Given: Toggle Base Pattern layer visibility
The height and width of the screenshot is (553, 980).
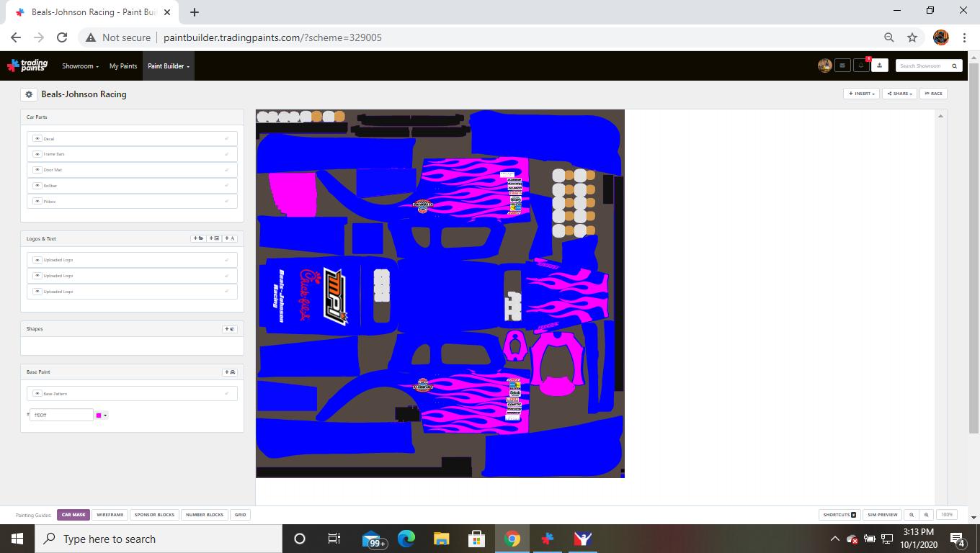Looking at the screenshot, I should point(37,394).
